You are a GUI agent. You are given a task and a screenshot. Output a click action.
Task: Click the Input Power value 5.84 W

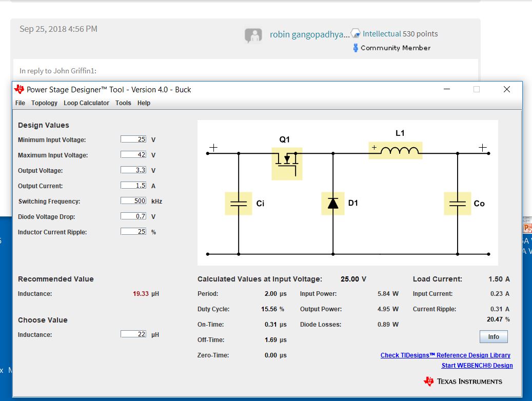click(388, 293)
